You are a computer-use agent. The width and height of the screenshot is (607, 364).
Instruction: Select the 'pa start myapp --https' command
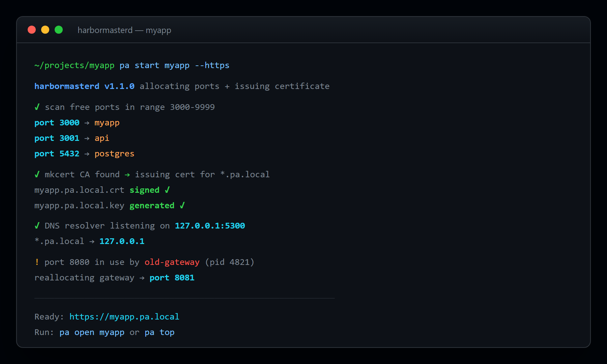174,65
